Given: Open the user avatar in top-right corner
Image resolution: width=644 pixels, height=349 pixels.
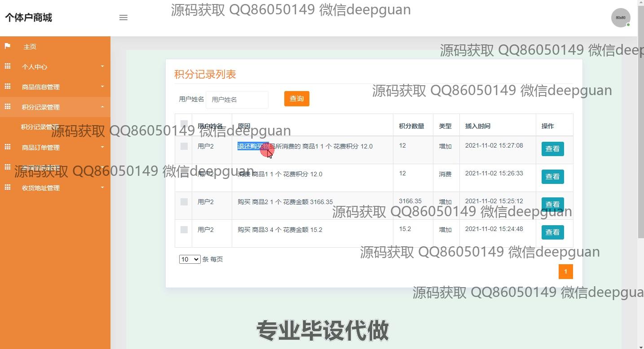Looking at the screenshot, I should click(x=621, y=18).
